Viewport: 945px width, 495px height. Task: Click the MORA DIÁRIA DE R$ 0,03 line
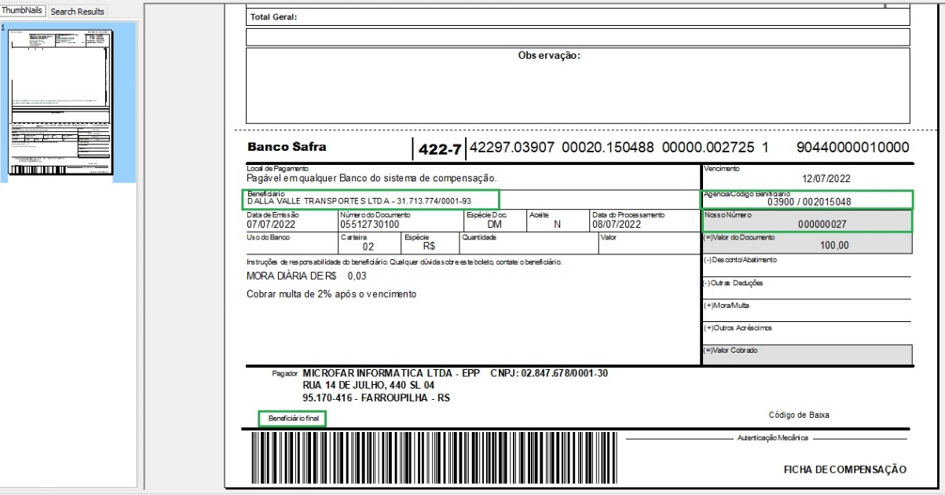tap(306, 276)
